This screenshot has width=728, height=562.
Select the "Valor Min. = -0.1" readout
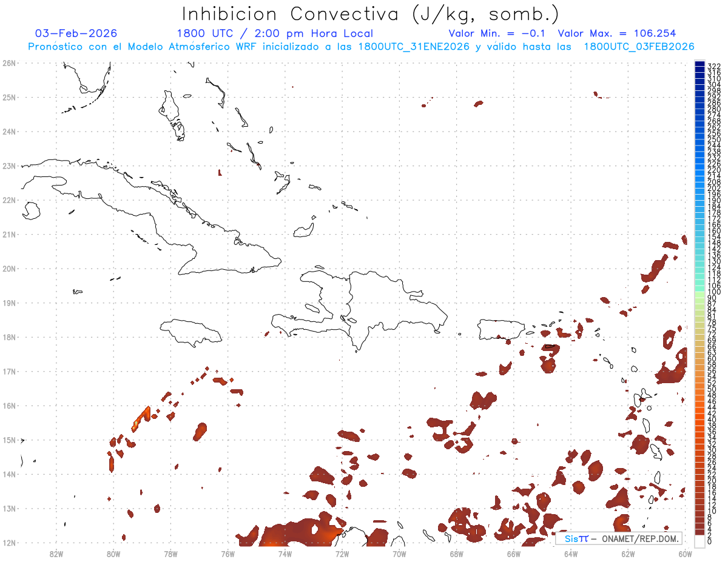pos(498,33)
